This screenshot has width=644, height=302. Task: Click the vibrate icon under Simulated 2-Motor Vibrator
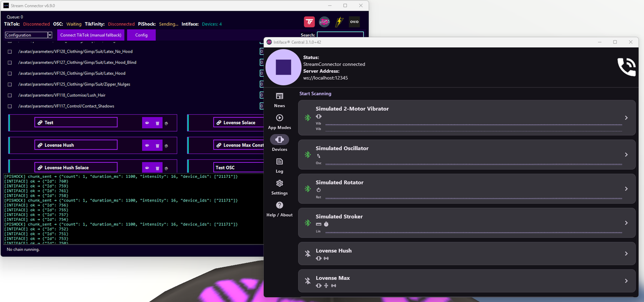[319, 117]
